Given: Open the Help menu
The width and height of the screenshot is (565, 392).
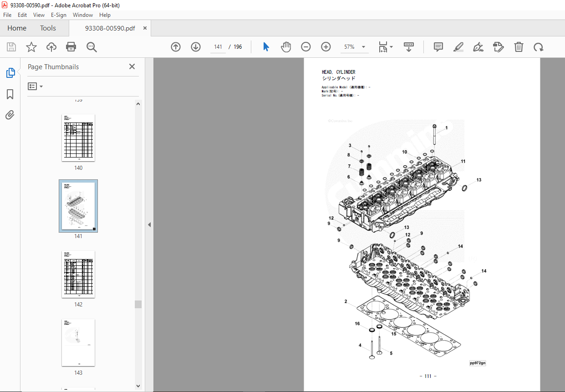Looking at the screenshot, I should click(105, 15).
